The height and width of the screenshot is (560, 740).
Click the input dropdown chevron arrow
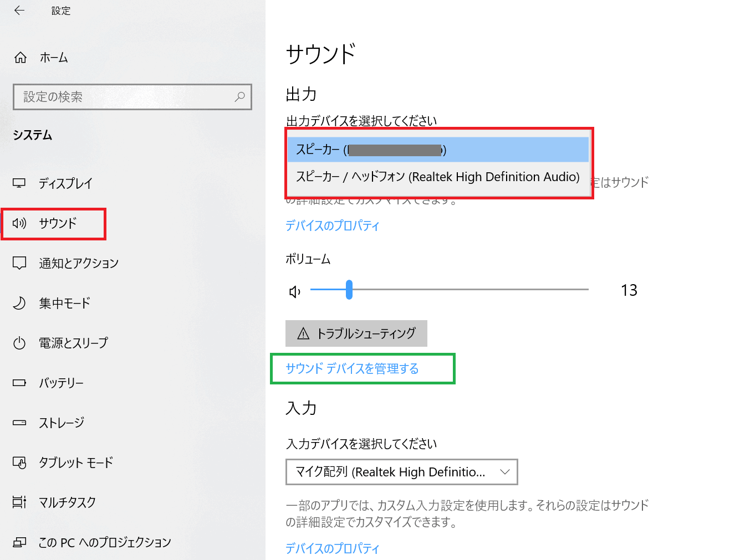pos(504,472)
